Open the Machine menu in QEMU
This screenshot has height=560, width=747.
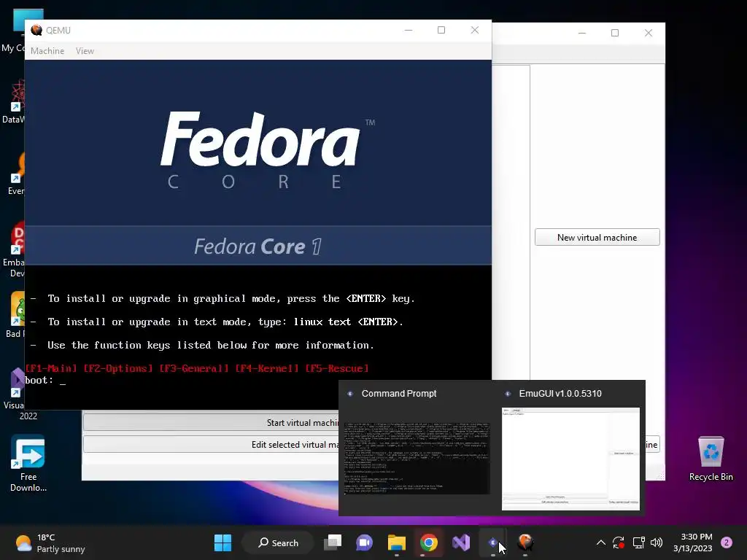point(47,51)
